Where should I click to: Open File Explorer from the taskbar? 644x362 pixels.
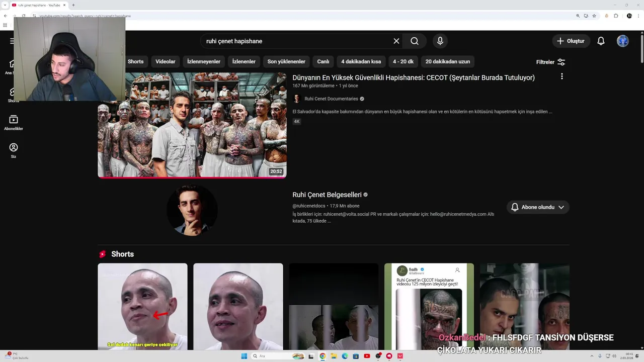point(334,356)
